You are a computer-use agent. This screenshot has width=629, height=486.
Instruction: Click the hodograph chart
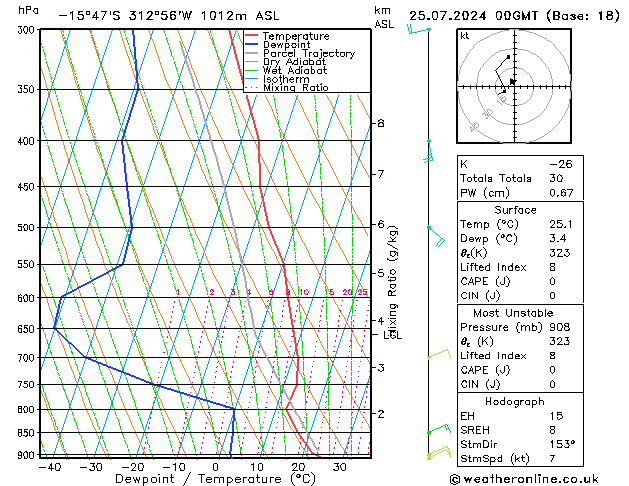pyautogui.click(x=514, y=86)
